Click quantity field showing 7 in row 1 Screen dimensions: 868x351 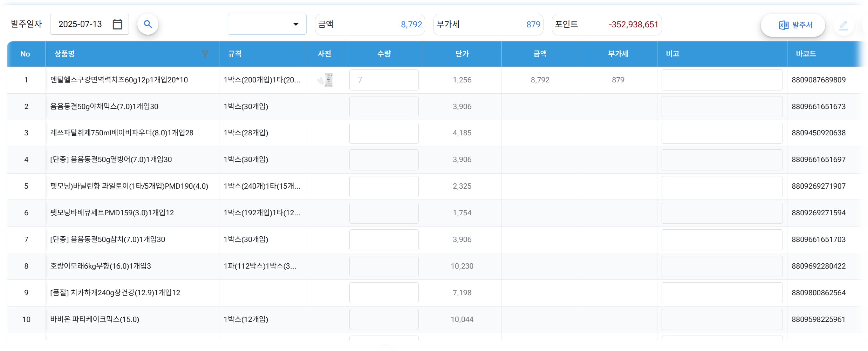[x=384, y=80]
